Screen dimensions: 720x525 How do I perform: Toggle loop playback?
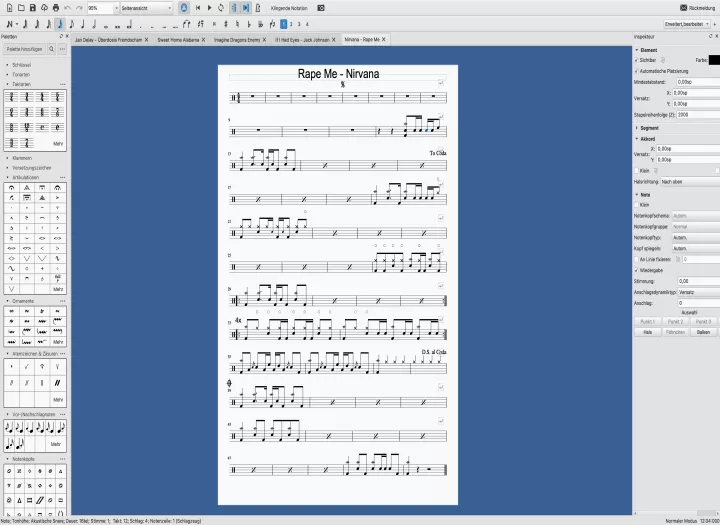(x=221, y=8)
